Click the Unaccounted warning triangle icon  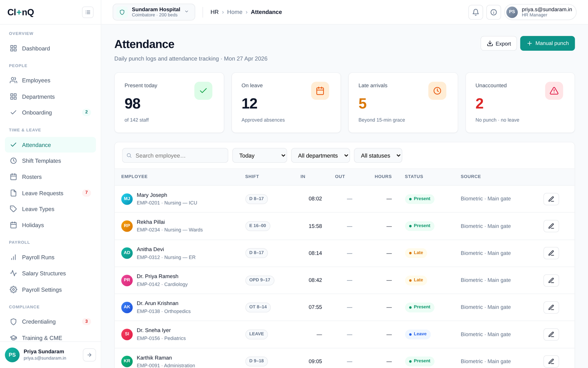point(554,91)
